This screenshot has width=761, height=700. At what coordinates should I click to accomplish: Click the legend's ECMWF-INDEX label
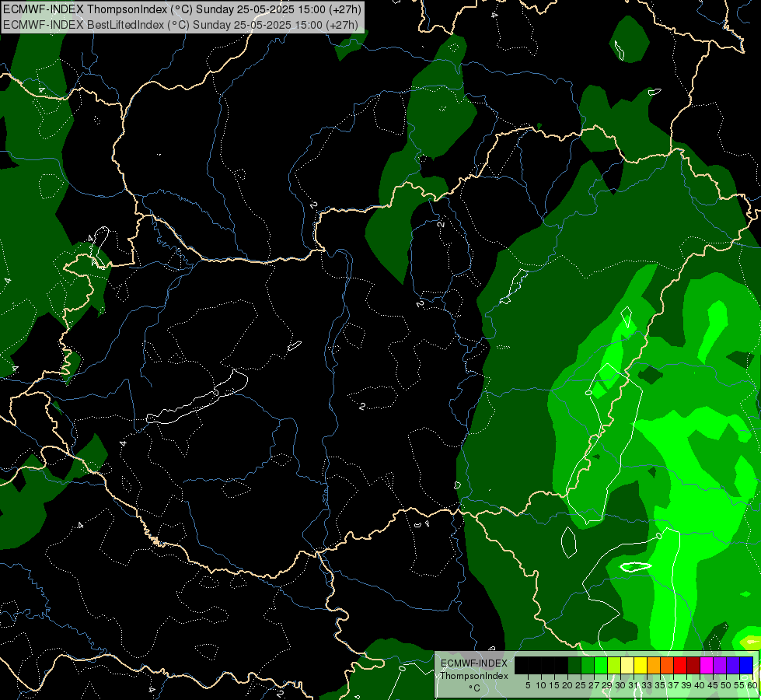click(x=474, y=663)
